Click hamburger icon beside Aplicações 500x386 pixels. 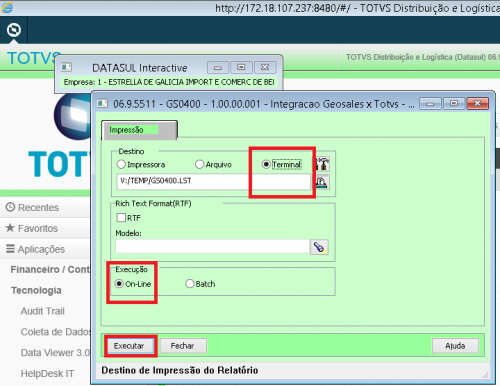tap(10, 249)
